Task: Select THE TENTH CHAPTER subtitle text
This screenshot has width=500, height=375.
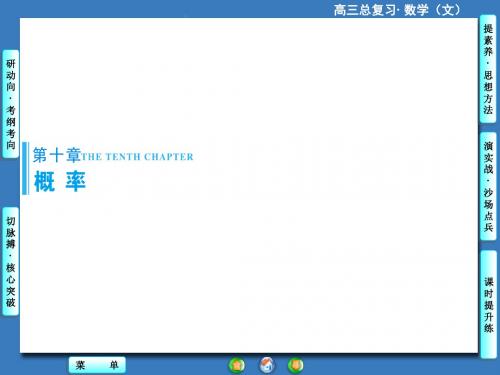Action: click(137, 157)
